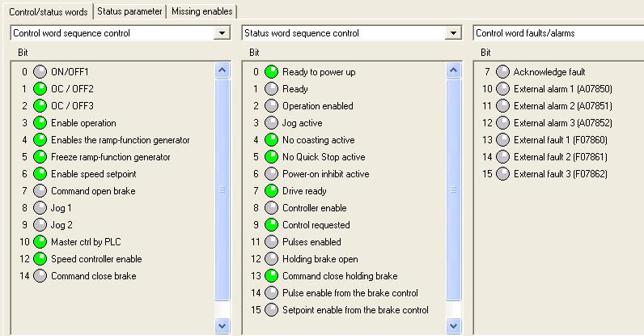Open the Missing enables tab

[x=203, y=11]
